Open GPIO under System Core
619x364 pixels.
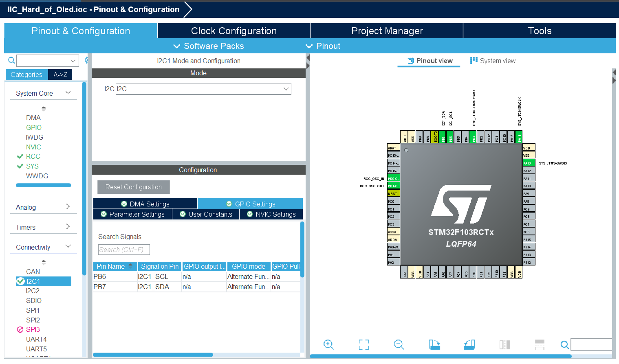(x=34, y=127)
